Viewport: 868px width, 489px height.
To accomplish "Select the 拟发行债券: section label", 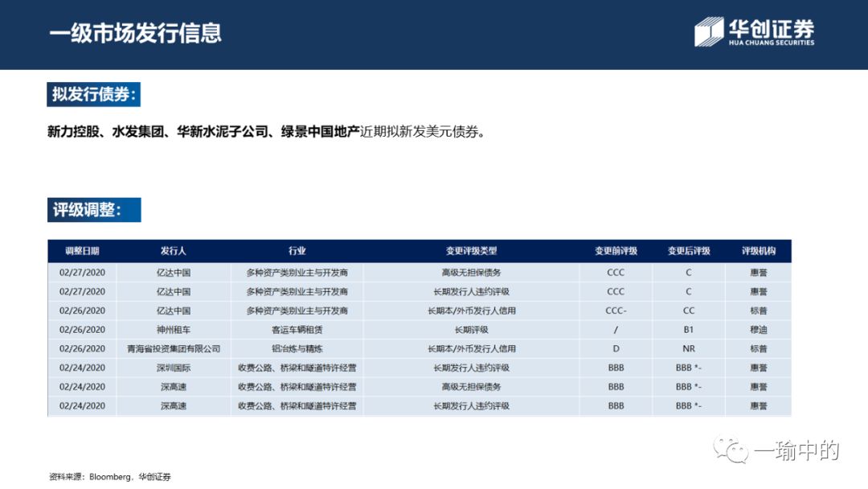I will tap(93, 94).
